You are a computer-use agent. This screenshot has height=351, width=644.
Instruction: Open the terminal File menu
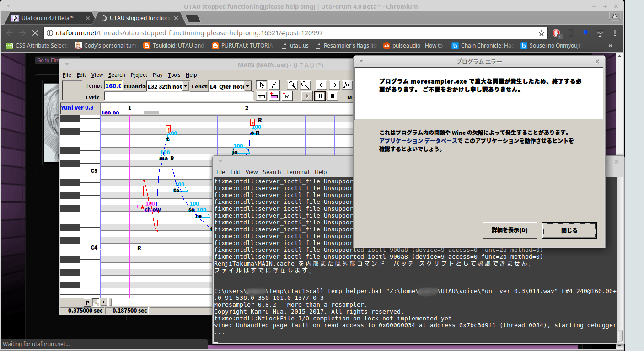pos(220,172)
